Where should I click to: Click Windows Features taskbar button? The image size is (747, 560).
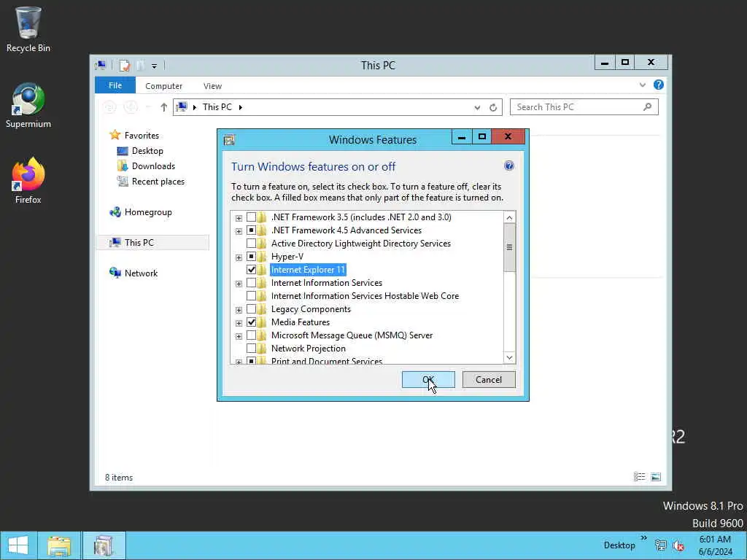(104, 545)
